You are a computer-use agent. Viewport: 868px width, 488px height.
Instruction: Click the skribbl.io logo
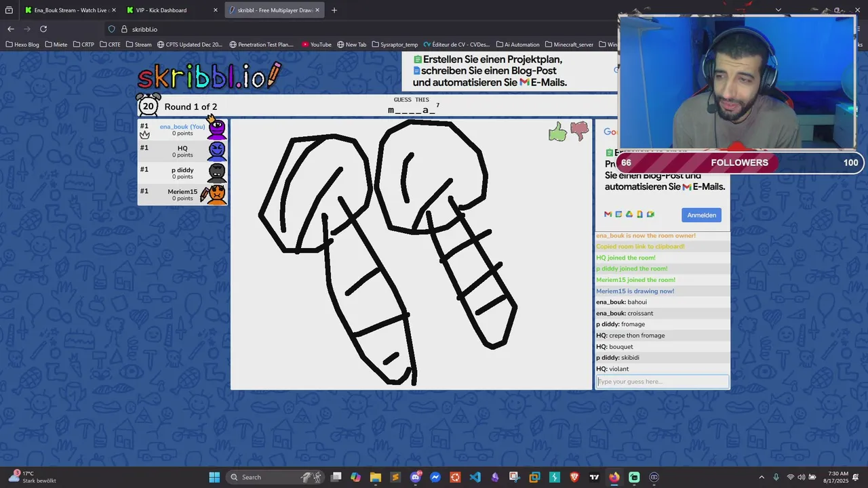[209, 76]
